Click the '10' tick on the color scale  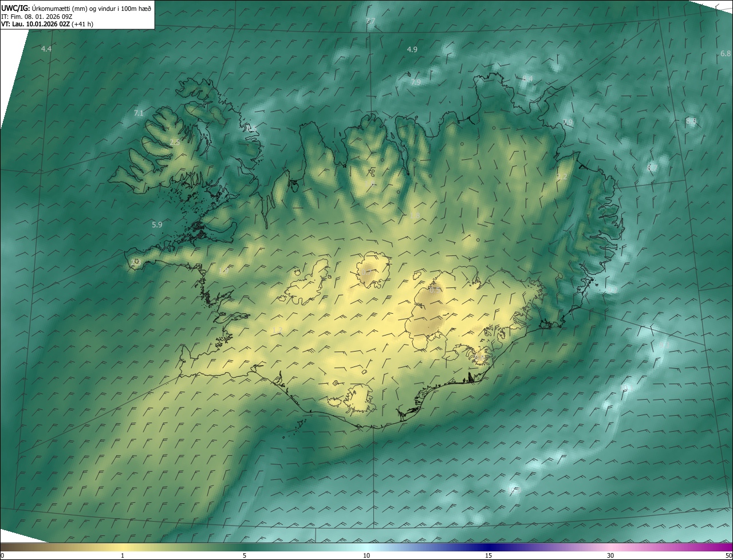pos(366,555)
